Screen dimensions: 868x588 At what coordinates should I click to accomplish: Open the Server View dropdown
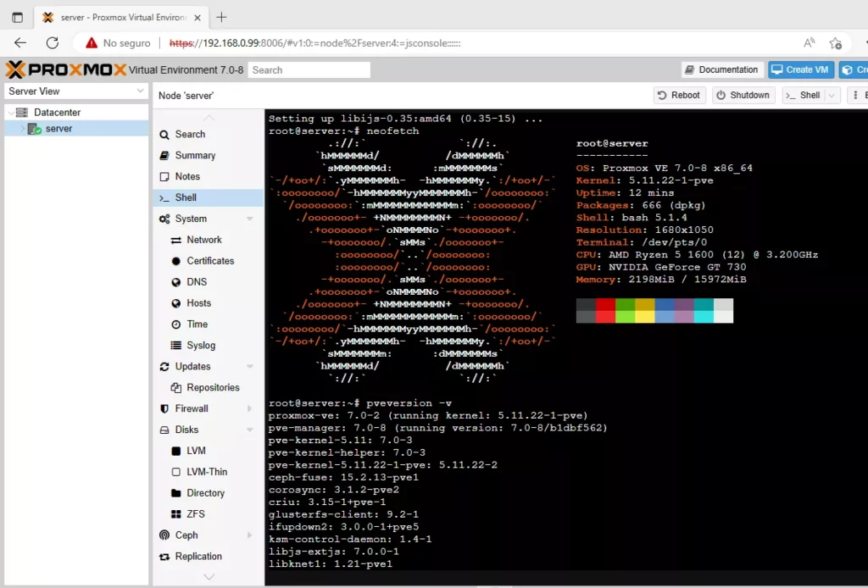(76, 92)
